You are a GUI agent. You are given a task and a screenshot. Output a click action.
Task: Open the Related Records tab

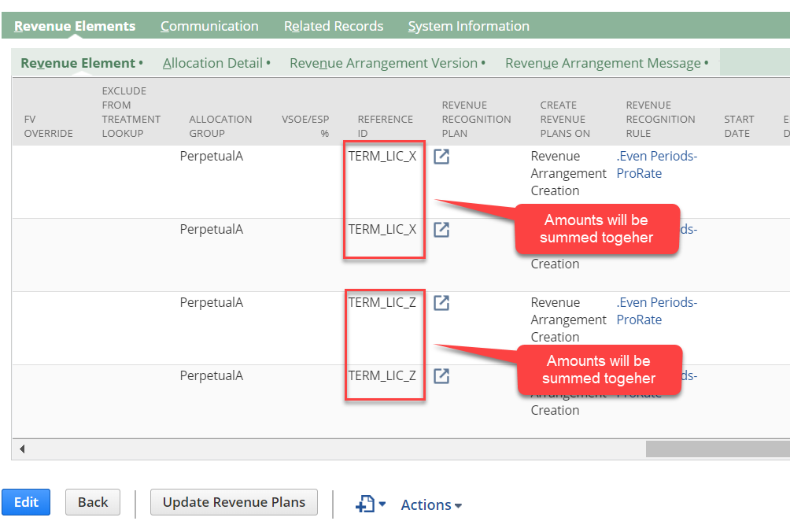click(x=334, y=26)
